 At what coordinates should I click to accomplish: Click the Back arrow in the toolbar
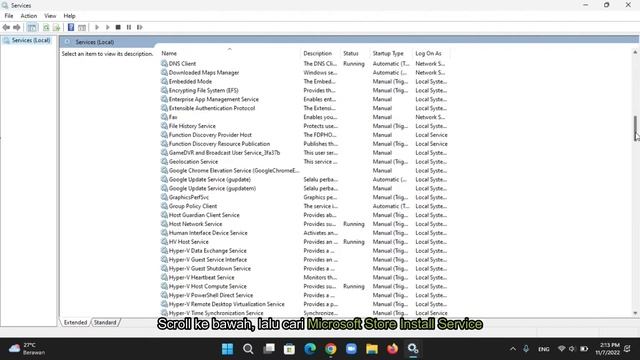tap(6, 27)
